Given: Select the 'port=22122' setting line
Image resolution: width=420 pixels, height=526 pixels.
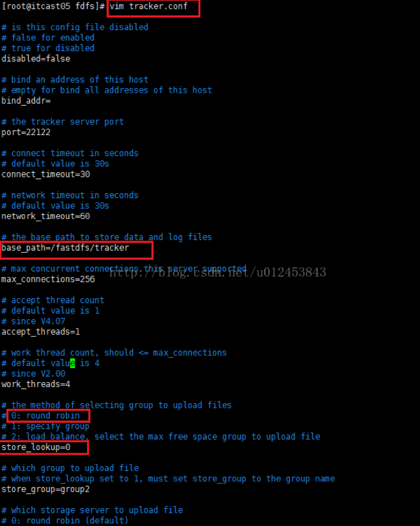Looking at the screenshot, I should point(26,132).
